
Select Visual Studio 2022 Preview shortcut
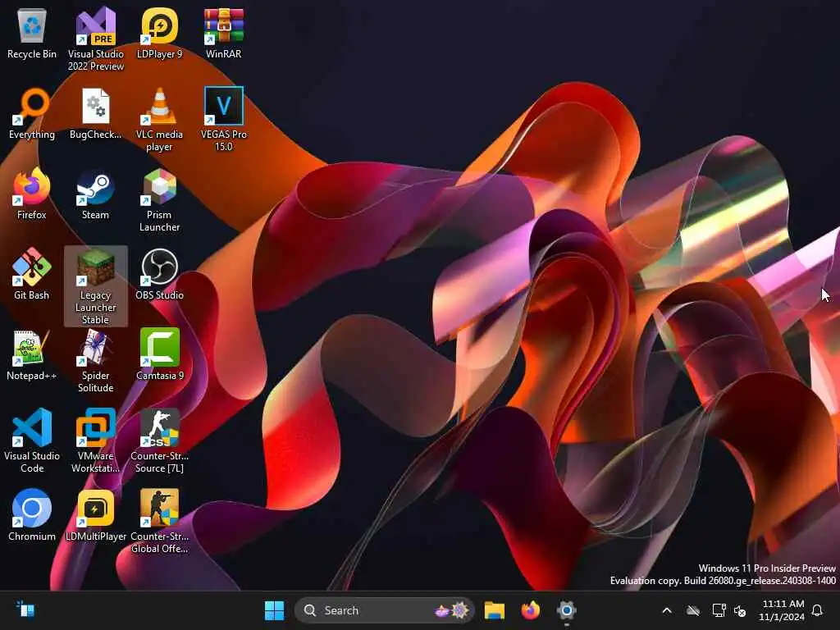click(x=95, y=39)
